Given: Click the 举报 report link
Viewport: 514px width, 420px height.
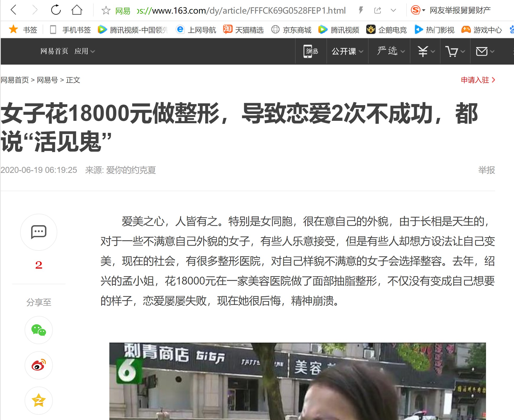Looking at the screenshot, I should (487, 170).
